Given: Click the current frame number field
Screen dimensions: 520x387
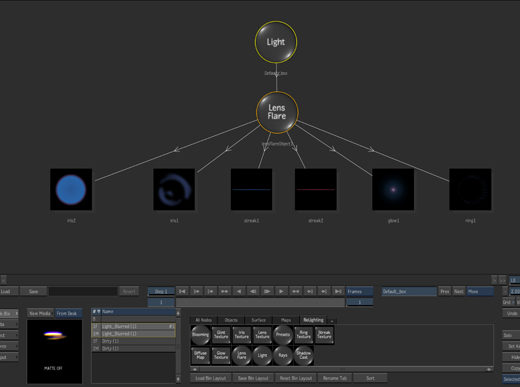Looking at the screenshot, I should click(x=161, y=302).
